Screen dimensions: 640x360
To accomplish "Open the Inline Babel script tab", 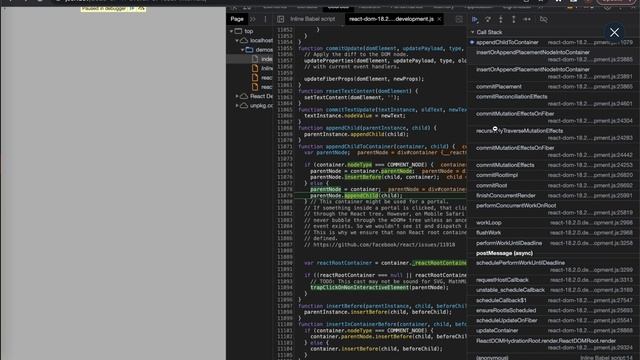I will tap(313, 19).
